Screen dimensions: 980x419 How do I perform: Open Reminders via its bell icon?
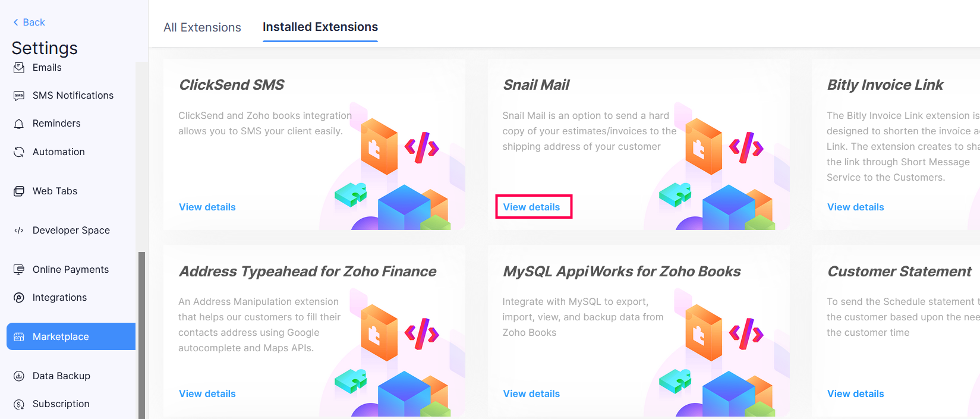pos(18,123)
